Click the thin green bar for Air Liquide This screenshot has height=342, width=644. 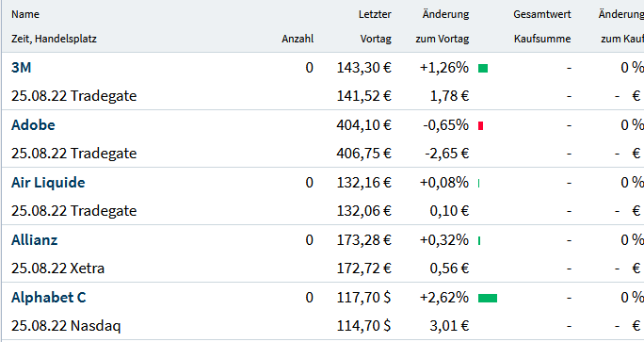coord(479,184)
